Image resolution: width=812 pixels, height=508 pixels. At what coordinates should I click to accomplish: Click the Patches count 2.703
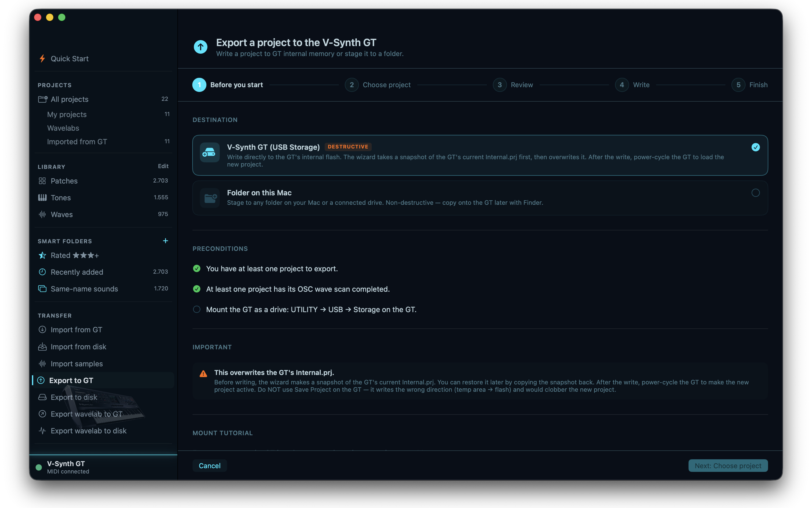160,181
